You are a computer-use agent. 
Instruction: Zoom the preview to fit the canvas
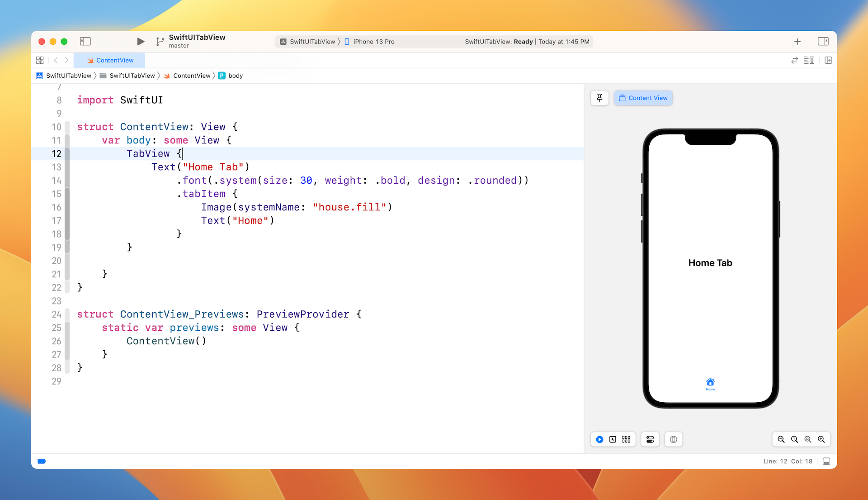pyautogui.click(x=808, y=439)
